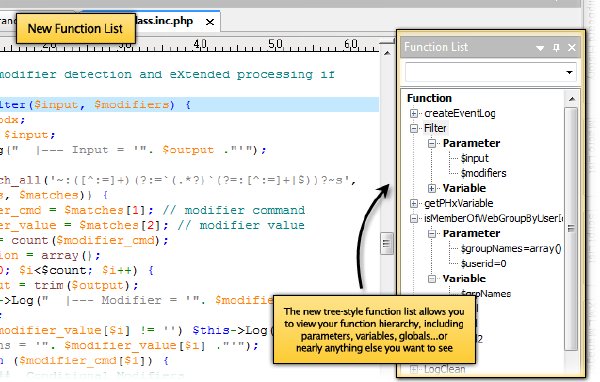This screenshot has height=382, width=600.
Task: Expand the getPHxVariable function node
Action: [414, 203]
